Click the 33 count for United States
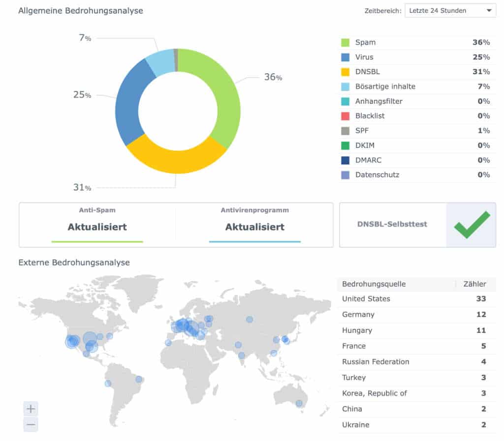The image size is (504, 441). (x=481, y=299)
